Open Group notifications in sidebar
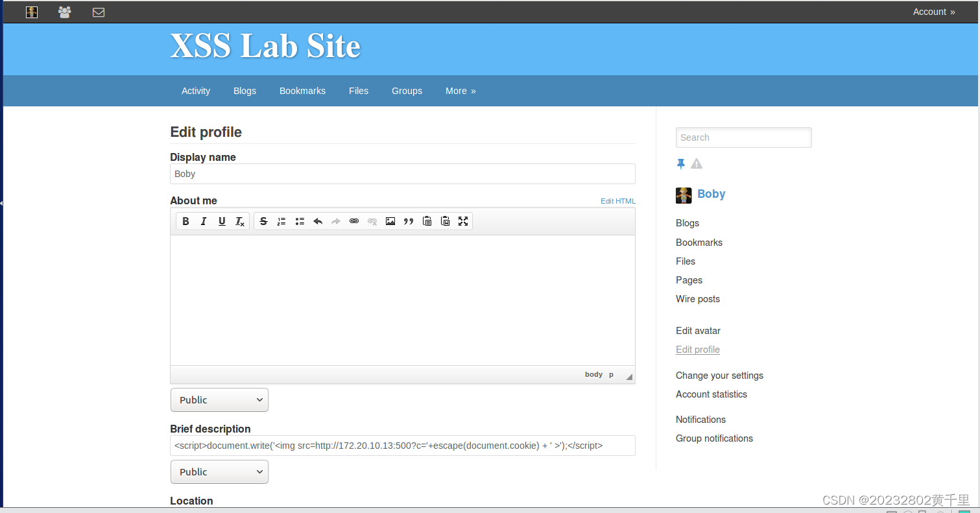 click(714, 438)
